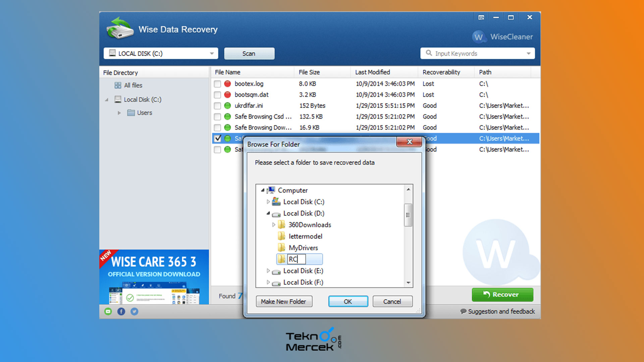Click the suggestion speech bubble icon
This screenshot has width=644, height=362.
pos(463,311)
